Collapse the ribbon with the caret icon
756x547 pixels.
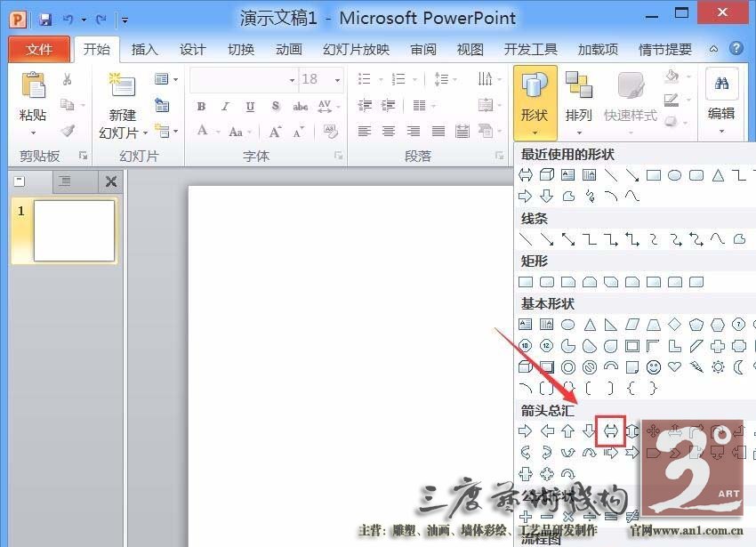[x=713, y=49]
